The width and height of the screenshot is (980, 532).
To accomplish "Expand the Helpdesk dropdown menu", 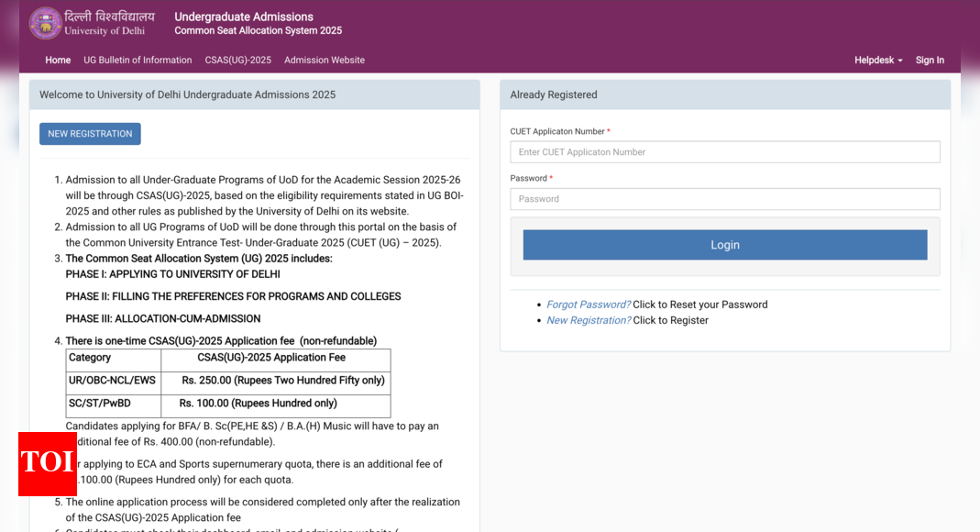I will coord(877,61).
